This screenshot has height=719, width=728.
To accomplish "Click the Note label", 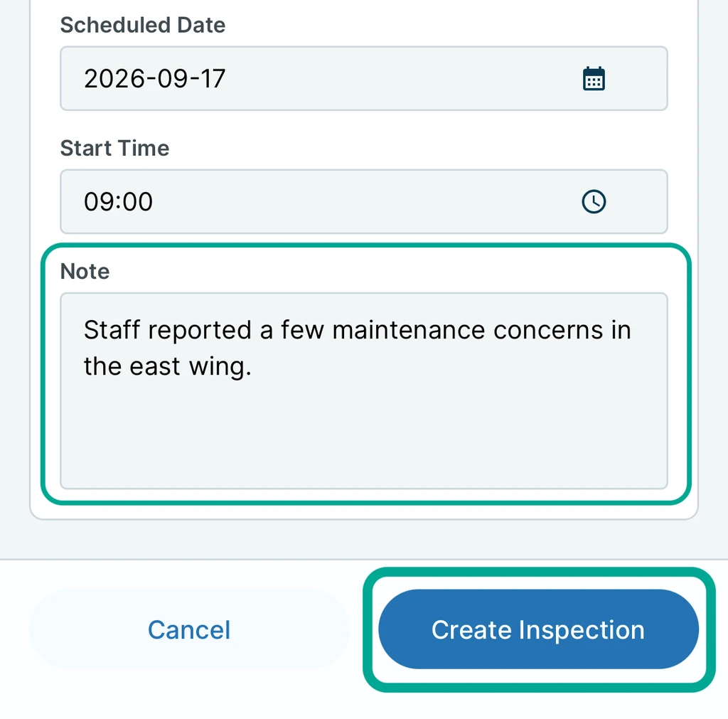I will (x=85, y=271).
